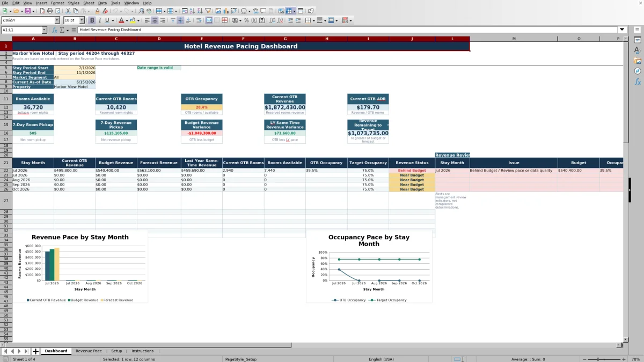The image size is (644, 362).
Task: Open the Sheet menu
Action: click(89, 3)
